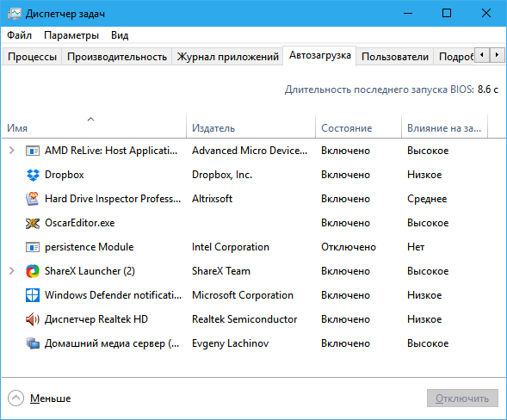Viewport: 507px width, 420px height.
Task: Click the Microsoft Corporation publisher cell
Action: 243,295
